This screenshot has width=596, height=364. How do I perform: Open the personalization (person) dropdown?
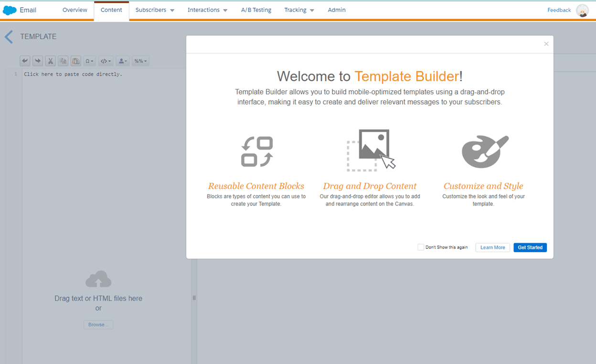tap(122, 61)
